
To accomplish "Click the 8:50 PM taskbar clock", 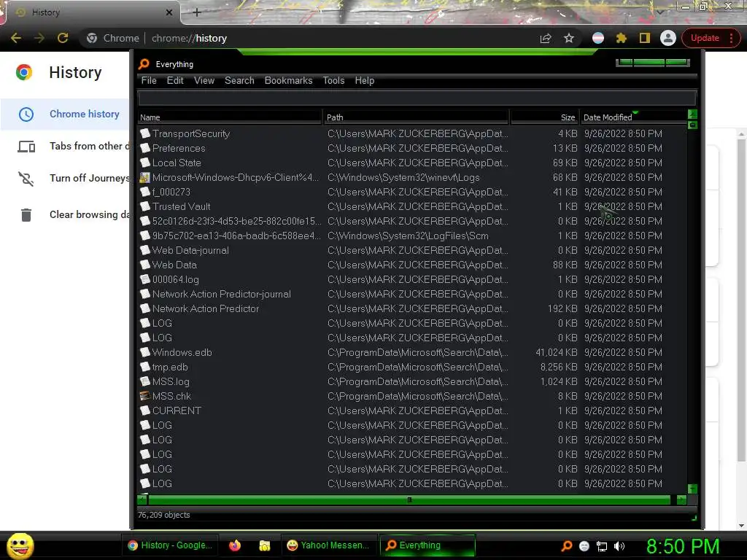I will [x=683, y=545].
